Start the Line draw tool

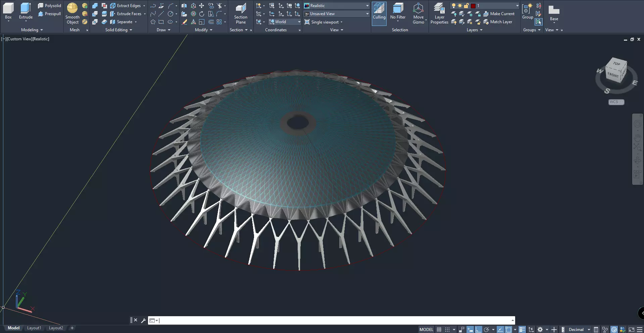(x=161, y=14)
